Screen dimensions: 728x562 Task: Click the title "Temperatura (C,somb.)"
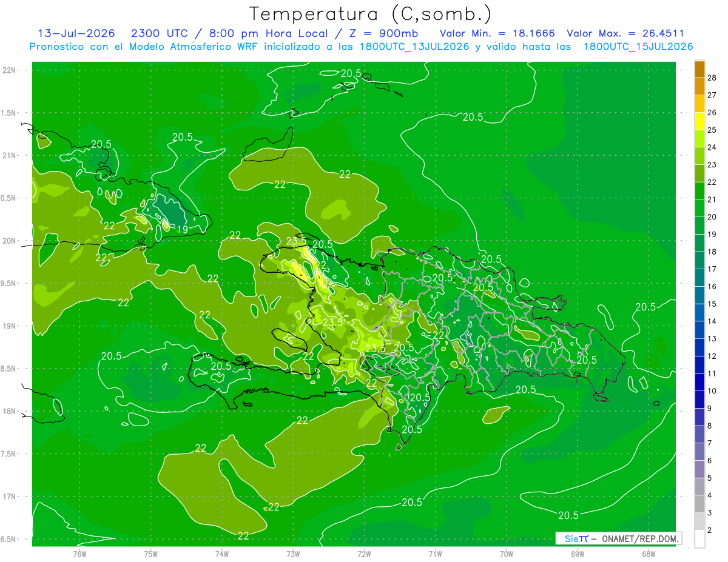click(370, 14)
